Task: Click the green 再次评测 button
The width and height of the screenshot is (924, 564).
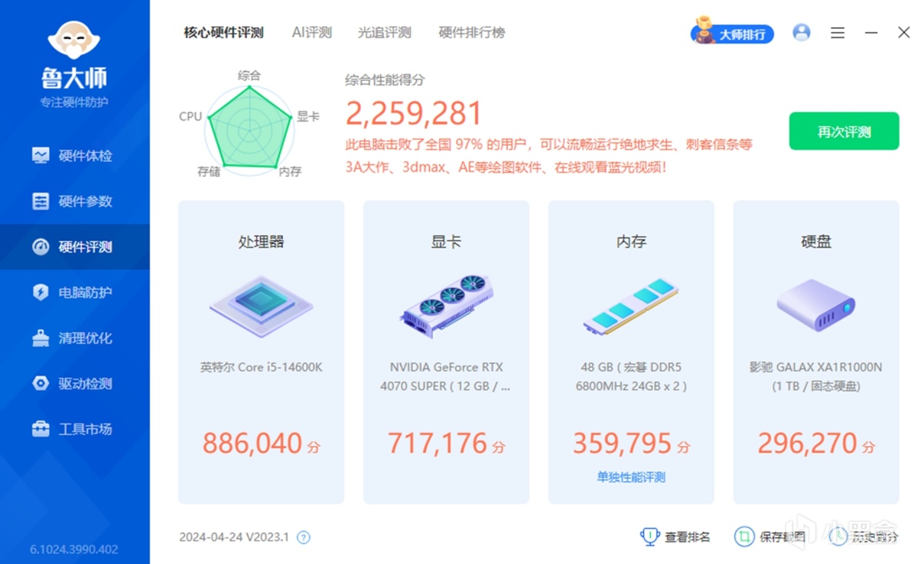Action: (844, 131)
